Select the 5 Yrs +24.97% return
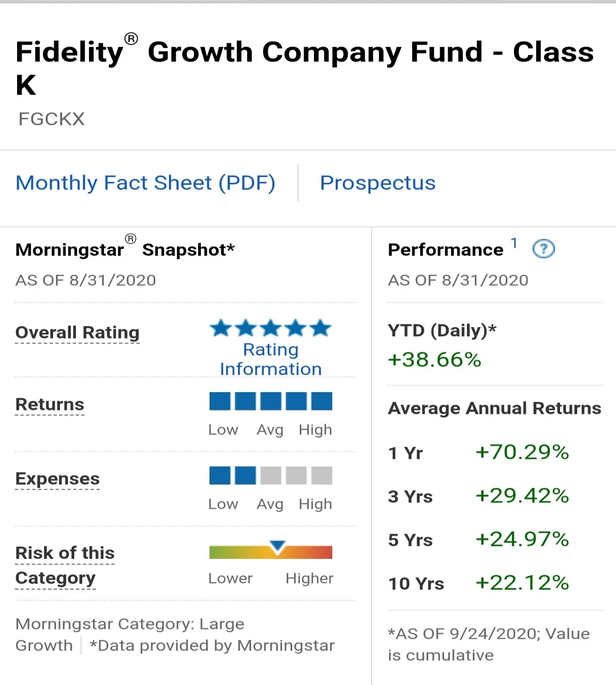 click(522, 539)
